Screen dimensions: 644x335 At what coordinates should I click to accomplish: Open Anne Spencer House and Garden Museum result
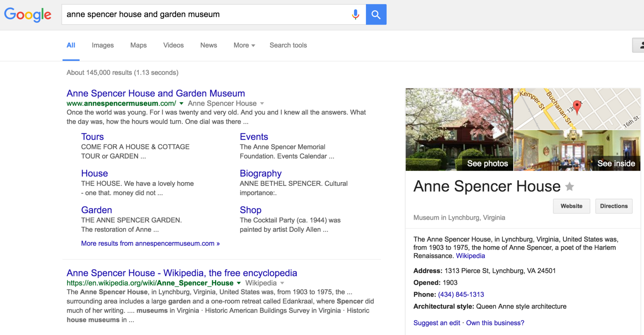(156, 93)
